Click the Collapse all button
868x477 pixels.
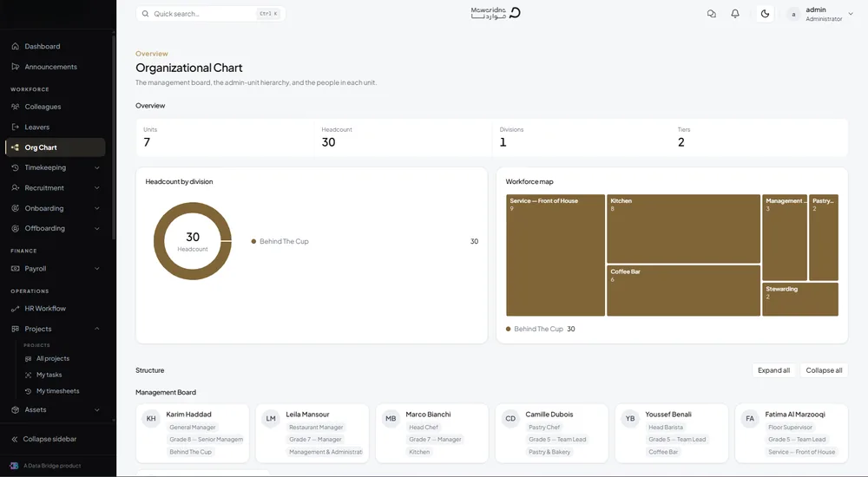(x=824, y=370)
